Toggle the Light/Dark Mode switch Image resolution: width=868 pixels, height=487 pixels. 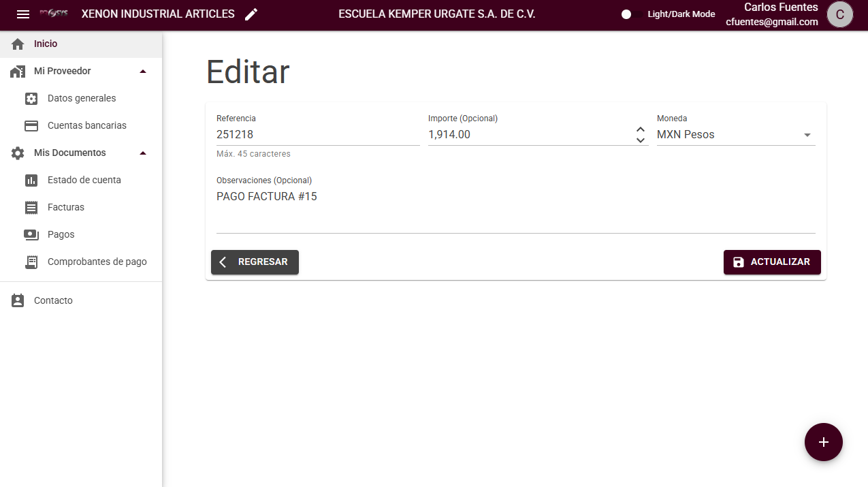click(632, 14)
